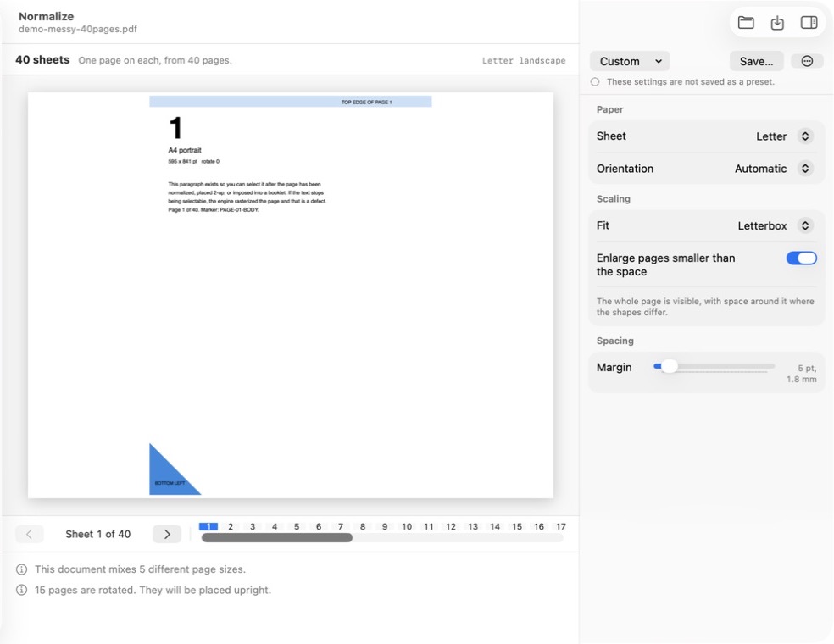Click '15 pages are rotated' message

153,591
